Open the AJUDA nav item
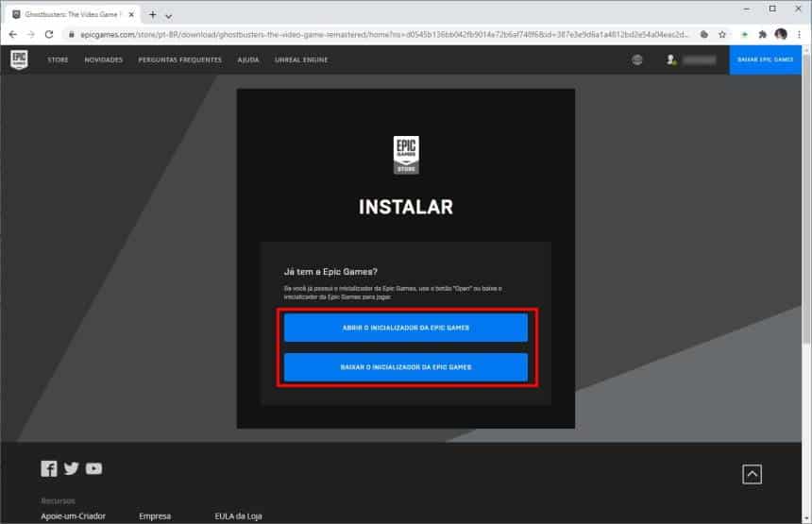The width and height of the screenshot is (812, 524). (x=248, y=60)
